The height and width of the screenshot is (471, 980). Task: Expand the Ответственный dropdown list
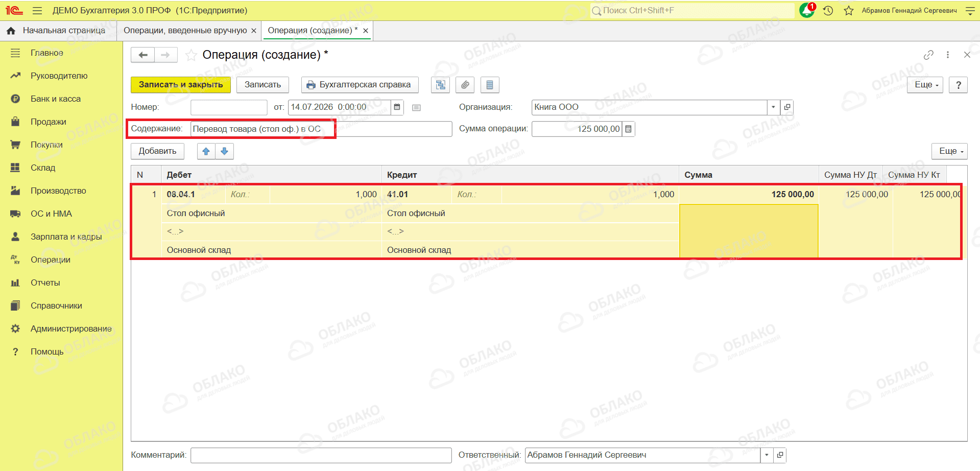(x=767, y=455)
